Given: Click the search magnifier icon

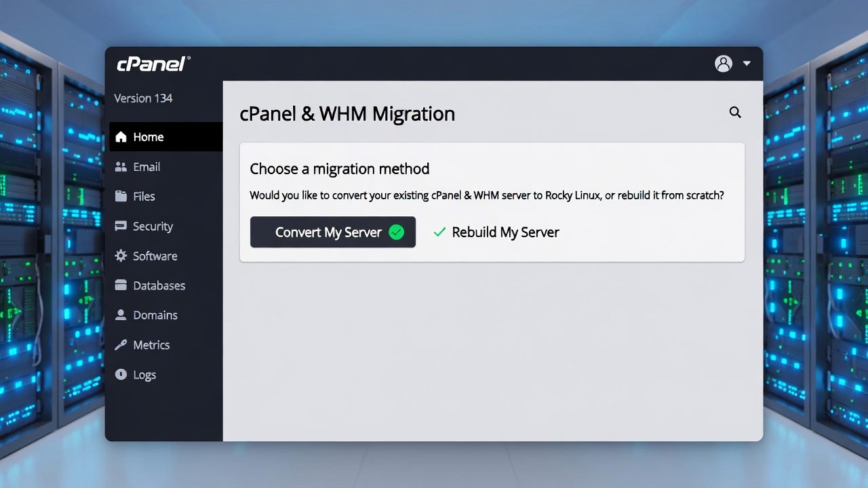Looking at the screenshot, I should tap(735, 113).
